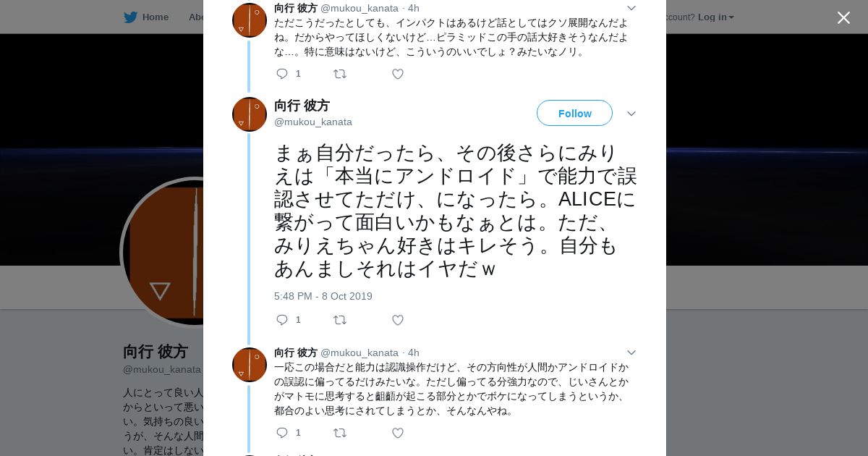Like the bottom tweet in thread
This screenshot has height=456, width=868.
click(397, 433)
